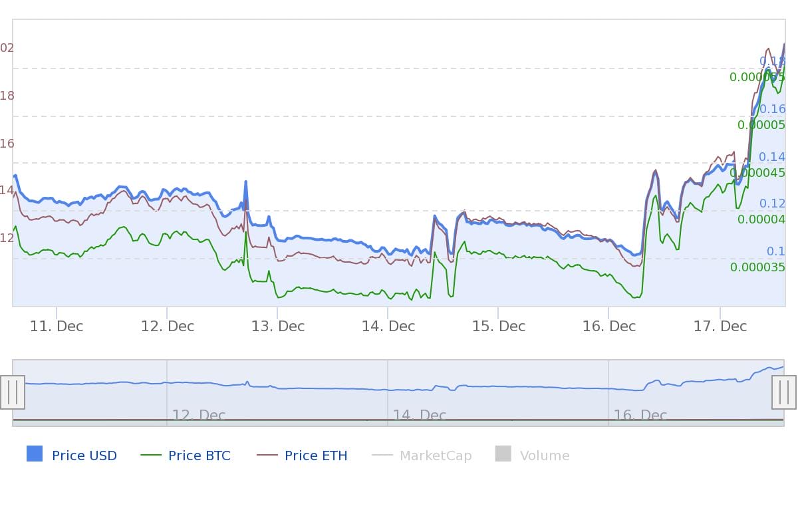Click the 15. Dec x-axis label

[499, 327]
